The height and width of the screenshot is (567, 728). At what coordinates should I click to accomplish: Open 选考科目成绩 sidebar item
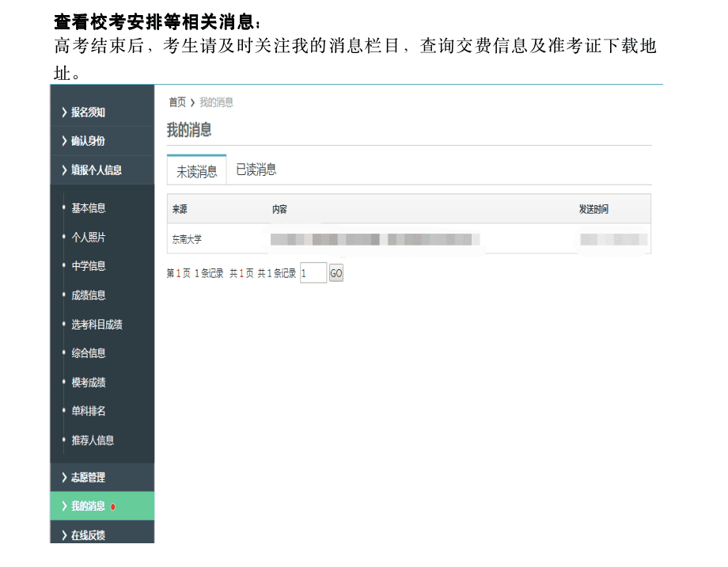click(97, 325)
